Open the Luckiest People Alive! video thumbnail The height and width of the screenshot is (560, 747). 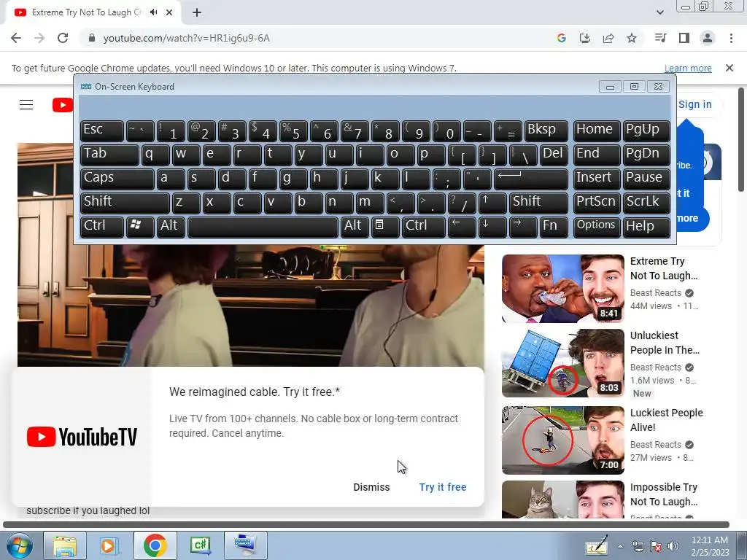coord(562,440)
